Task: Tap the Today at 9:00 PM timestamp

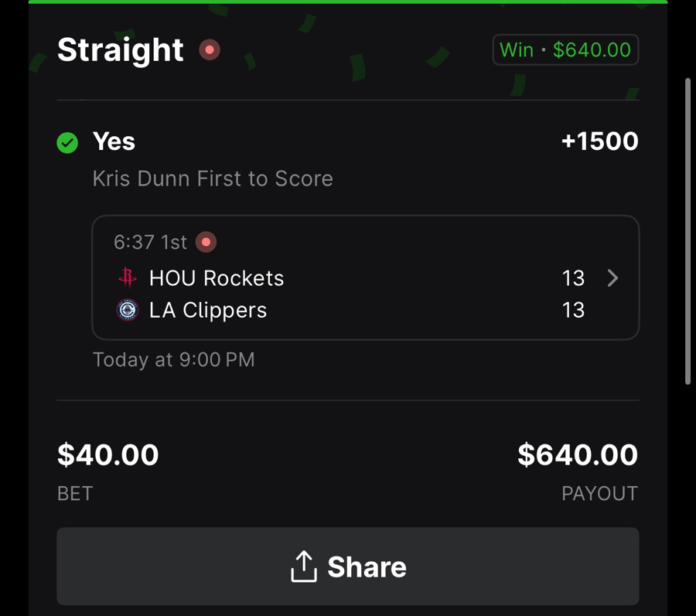Action: pos(173,359)
